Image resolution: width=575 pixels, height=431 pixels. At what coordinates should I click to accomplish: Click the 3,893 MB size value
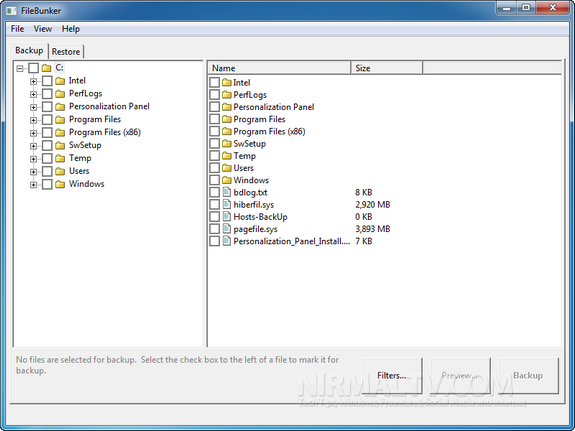pyautogui.click(x=373, y=229)
